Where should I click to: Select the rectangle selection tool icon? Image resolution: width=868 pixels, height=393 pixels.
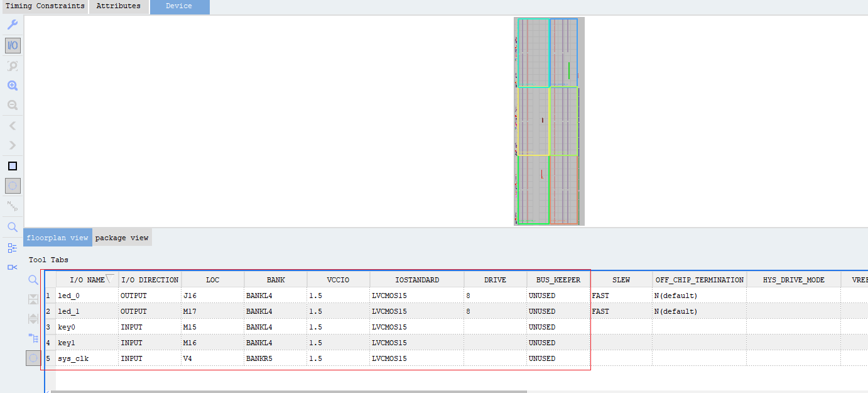click(12, 165)
